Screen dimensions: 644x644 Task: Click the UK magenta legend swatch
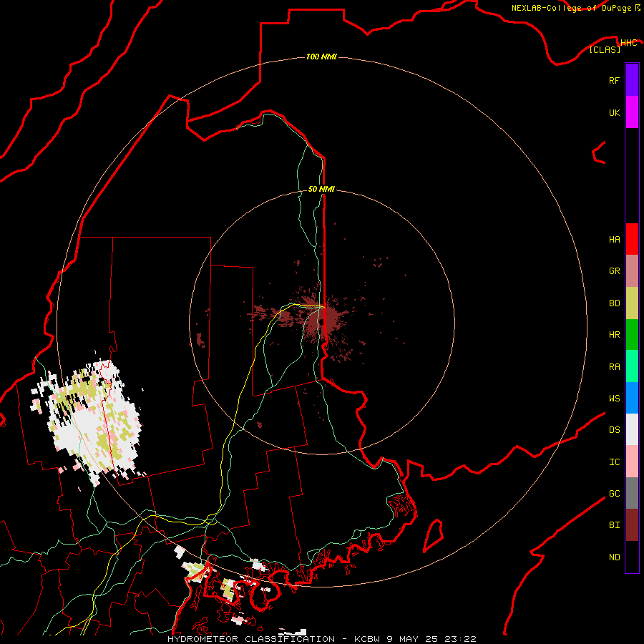[632, 112]
